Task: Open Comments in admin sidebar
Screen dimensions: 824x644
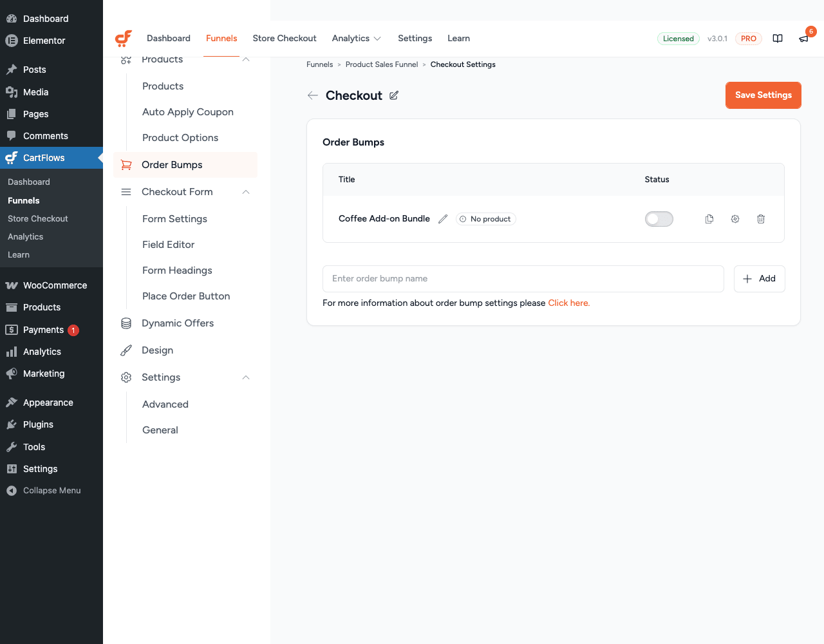Action: click(x=51, y=136)
